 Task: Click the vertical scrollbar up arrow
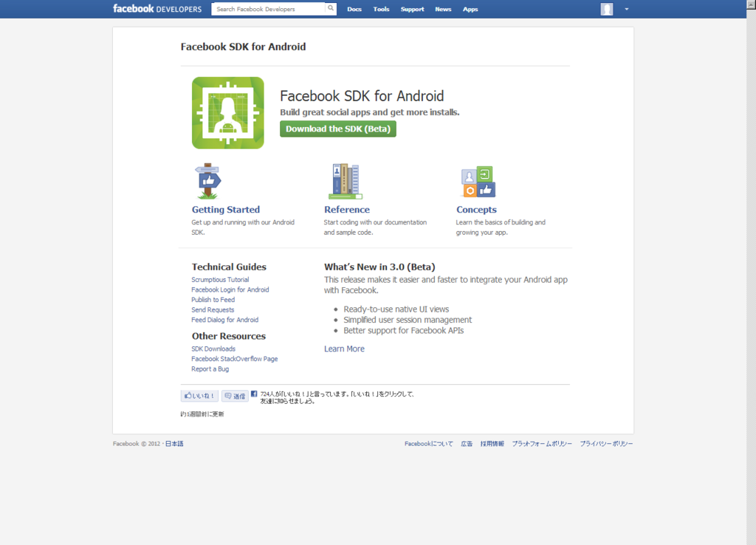pos(751,4)
